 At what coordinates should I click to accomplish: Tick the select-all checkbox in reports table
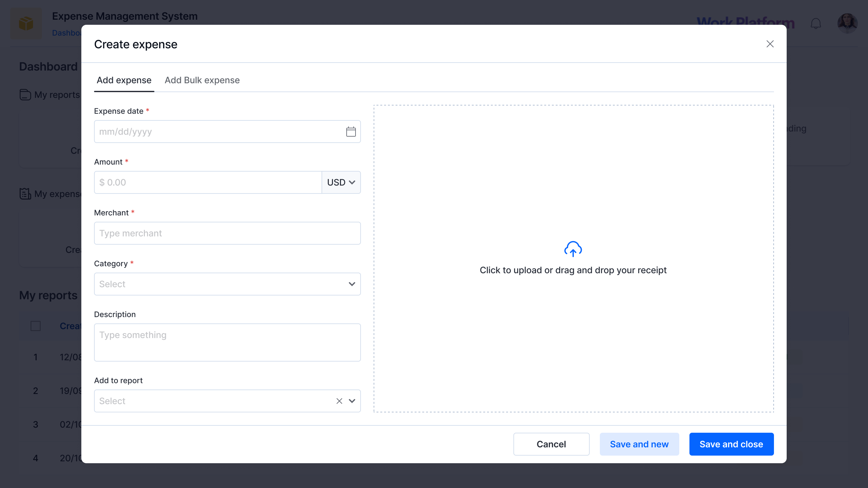(x=36, y=326)
